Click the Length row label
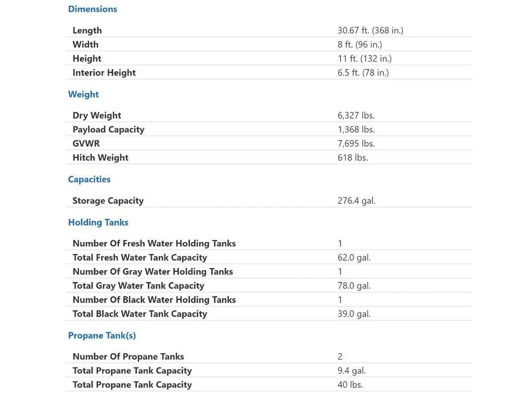Viewport: 532px width, 399px height. coord(87,30)
